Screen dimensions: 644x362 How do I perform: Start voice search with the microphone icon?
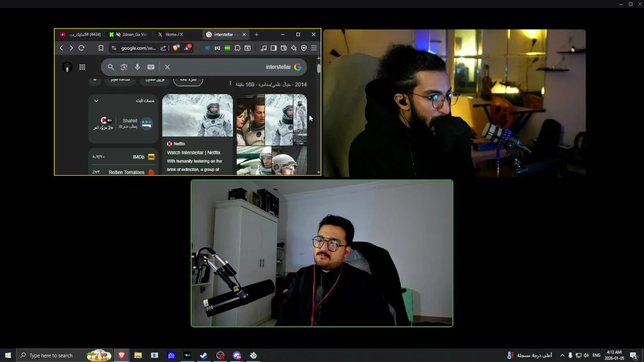click(x=137, y=67)
